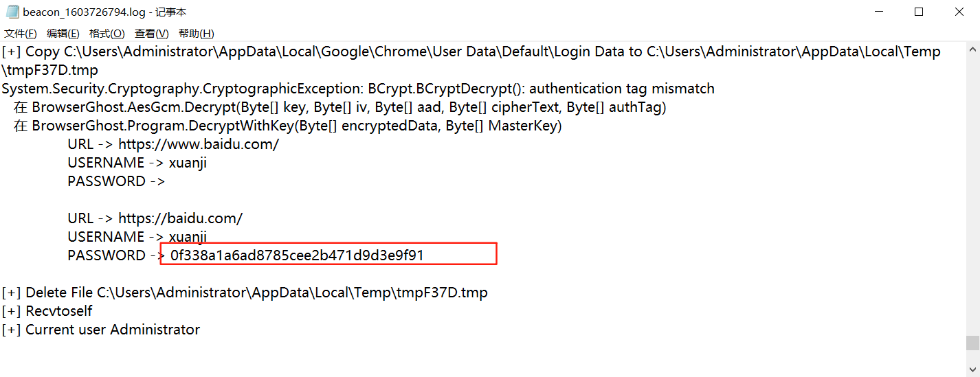Open the 查看(V) menu
980x377 pixels.
tap(151, 33)
